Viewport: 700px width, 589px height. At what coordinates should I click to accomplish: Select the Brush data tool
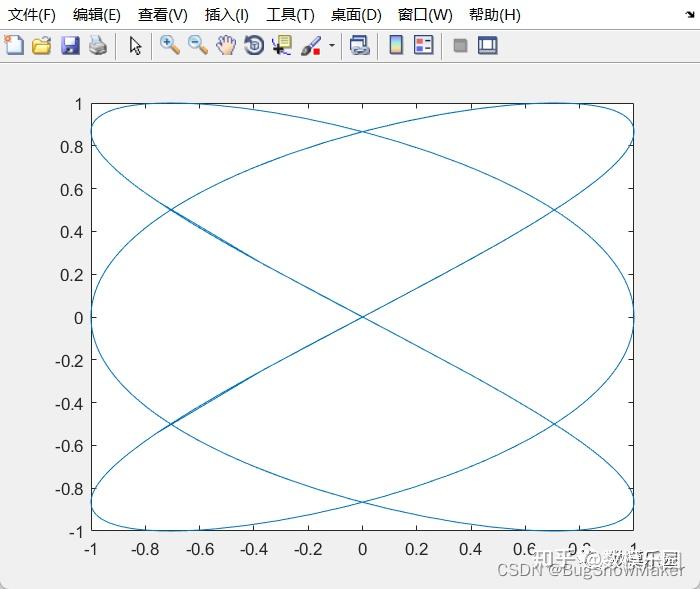(x=311, y=46)
